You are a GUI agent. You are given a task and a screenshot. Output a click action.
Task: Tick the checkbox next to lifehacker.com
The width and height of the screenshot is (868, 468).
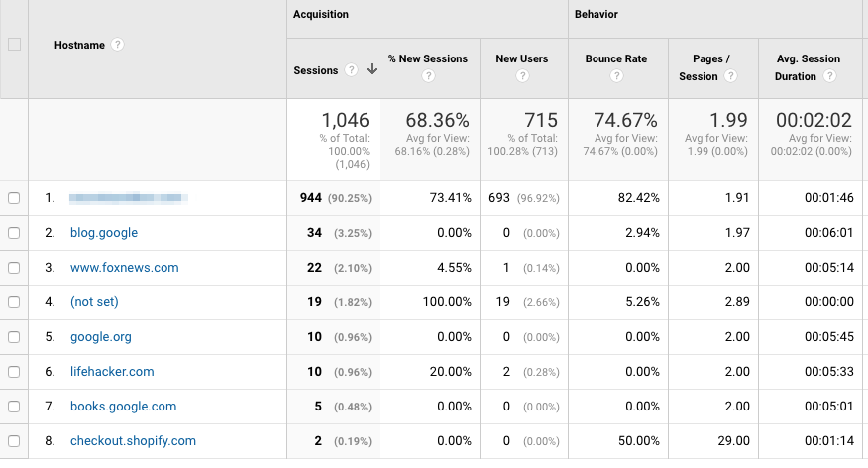coord(14,372)
